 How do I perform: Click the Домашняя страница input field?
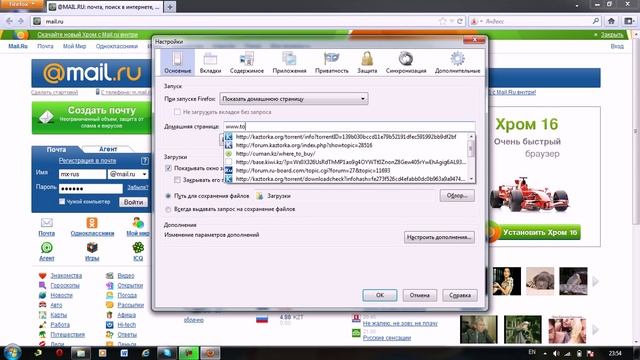tap(349, 127)
